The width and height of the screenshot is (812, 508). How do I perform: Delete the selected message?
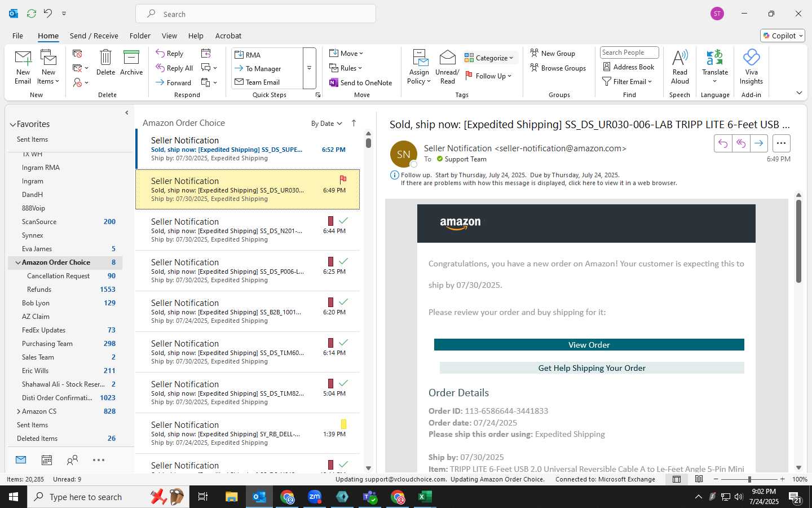click(x=105, y=62)
